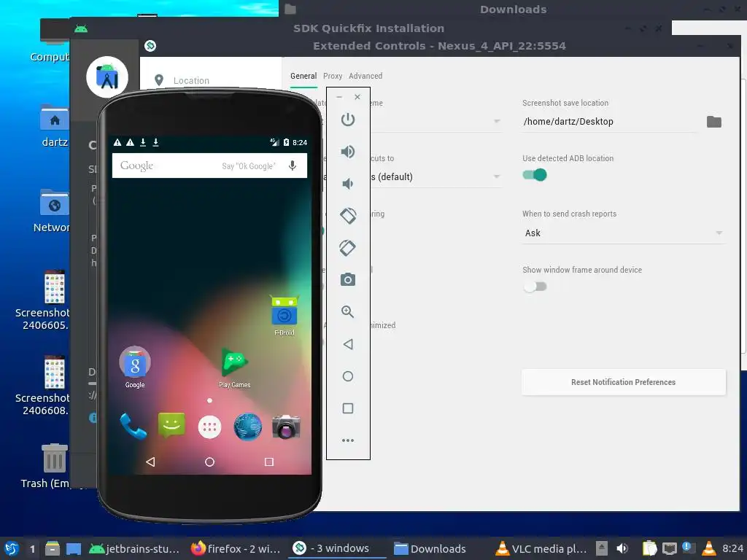747x560 pixels.
Task: Rotate emulator left with upper rotate icon
Action: pyautogui.click(x=348, y=216)
